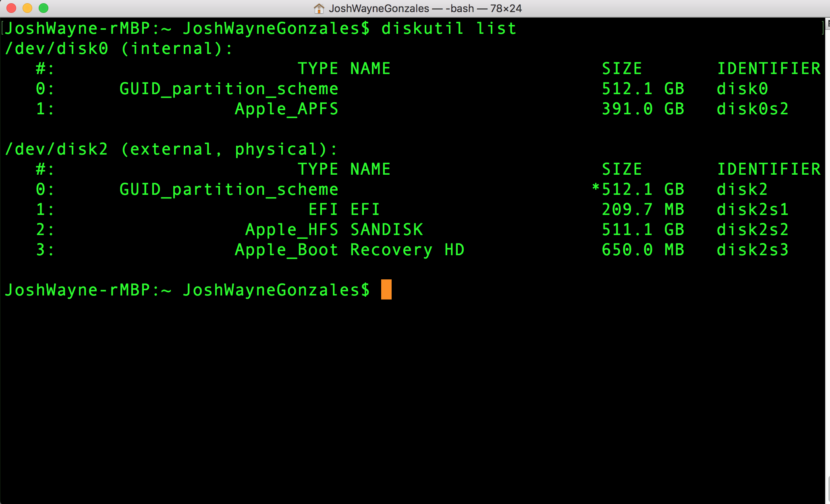Click '391.0 GB' size value
Screen dimensions: 830x504
[x=643, y=109]
